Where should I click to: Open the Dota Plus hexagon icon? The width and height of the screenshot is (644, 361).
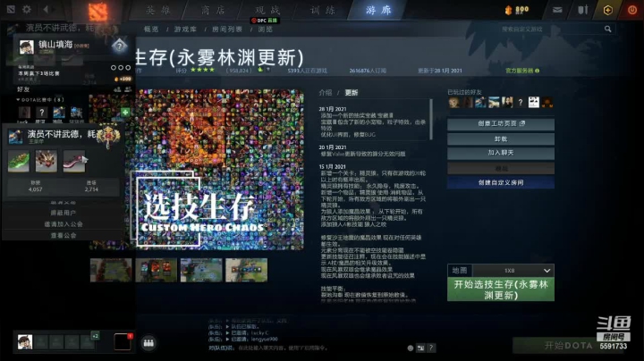[608, 10]
